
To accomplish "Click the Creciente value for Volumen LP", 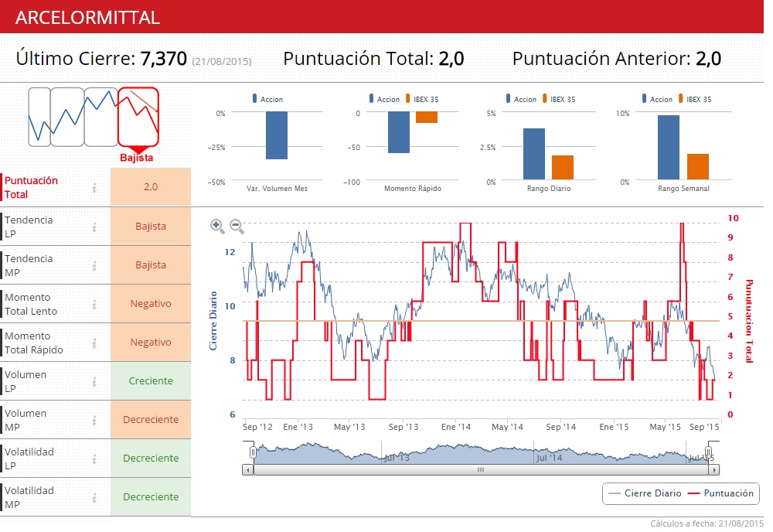I will (x=151, y=381).
